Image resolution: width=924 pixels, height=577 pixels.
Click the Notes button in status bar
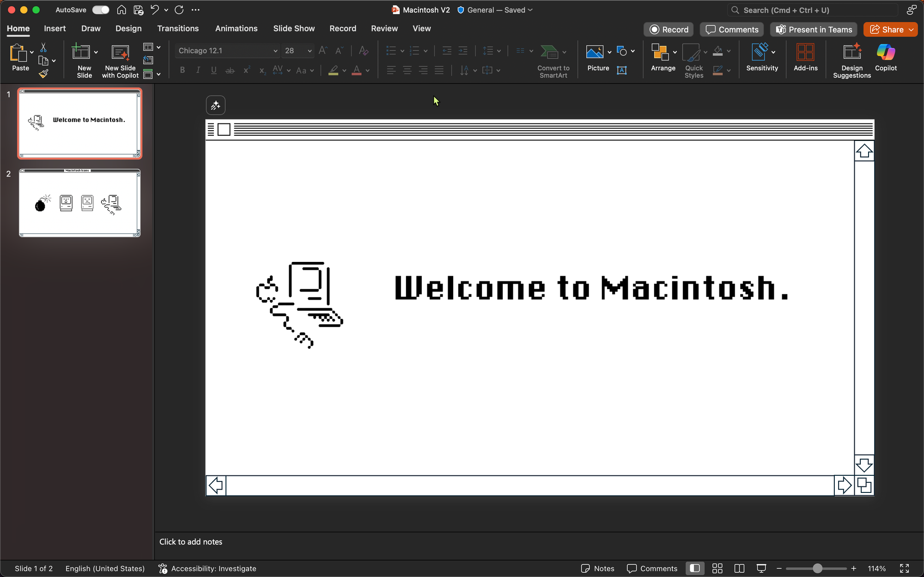click(x=597, y=568)
